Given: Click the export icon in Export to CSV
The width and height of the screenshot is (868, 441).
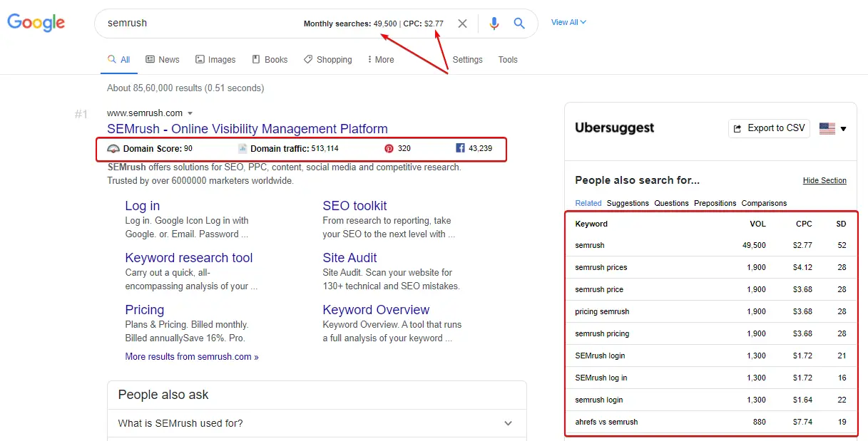Looking at the screenshot, I should click(x=737, y=128).
